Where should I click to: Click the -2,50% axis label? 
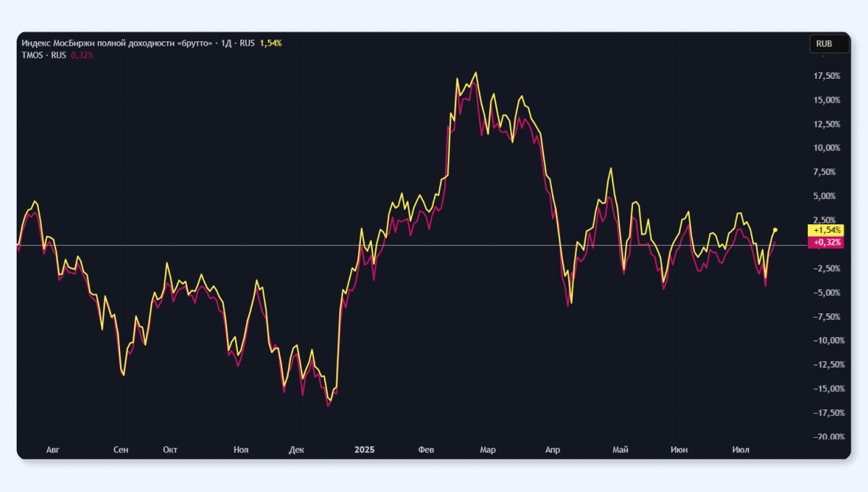[826, 268]
